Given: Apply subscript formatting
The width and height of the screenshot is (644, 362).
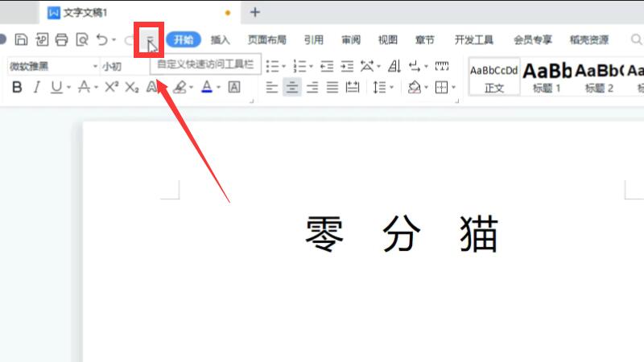Looking at the screenshot, I should [132, 87].
